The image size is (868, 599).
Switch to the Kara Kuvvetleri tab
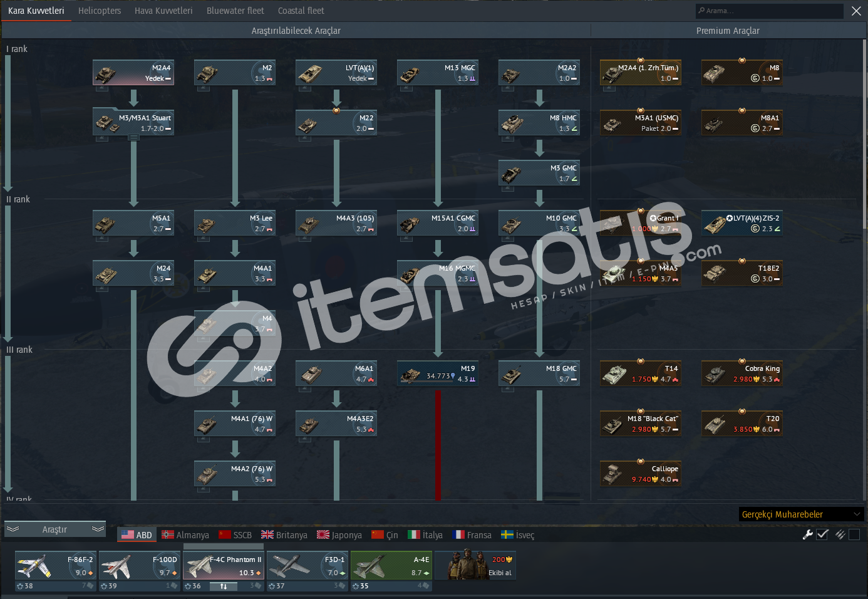[x=36, y=11]
